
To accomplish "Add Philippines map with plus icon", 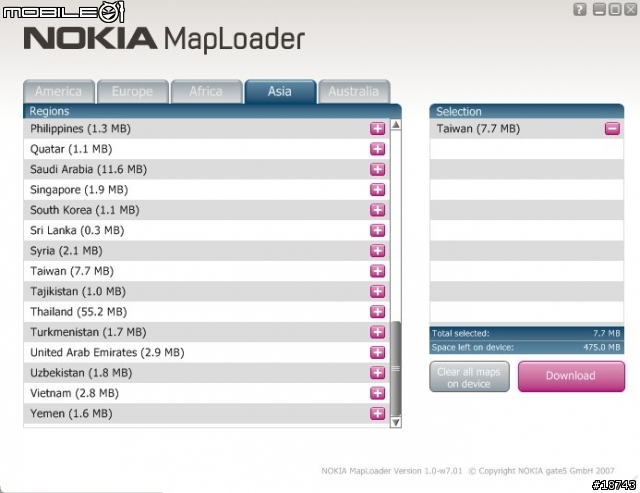I will tap(378, 129).
